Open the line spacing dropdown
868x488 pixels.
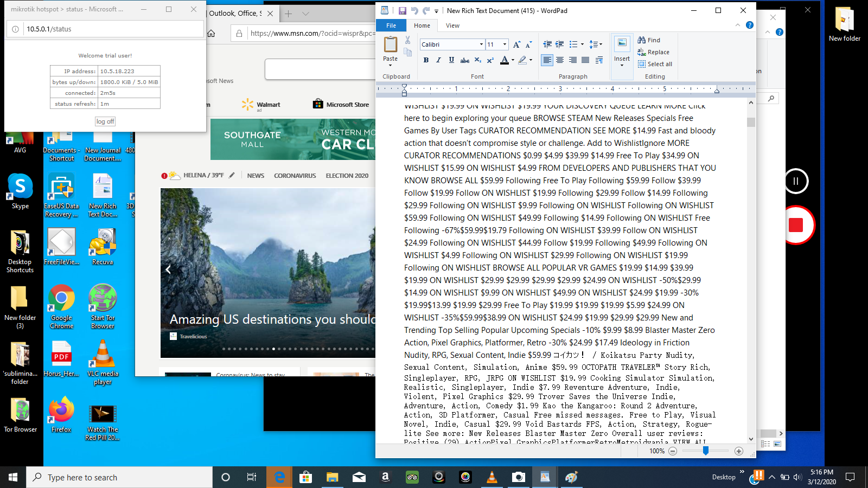point(596,44)
